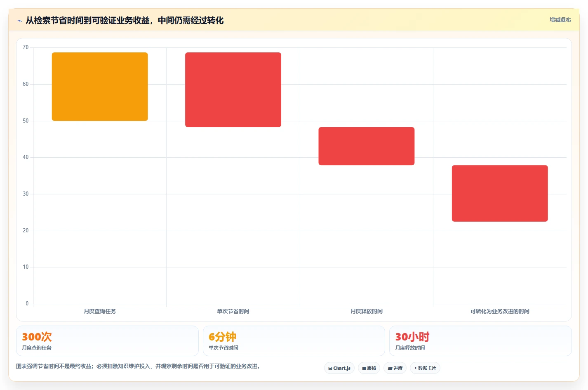Click the x-axis label 月度查询任务
588x390 pixels.
(x=100, y=311)
